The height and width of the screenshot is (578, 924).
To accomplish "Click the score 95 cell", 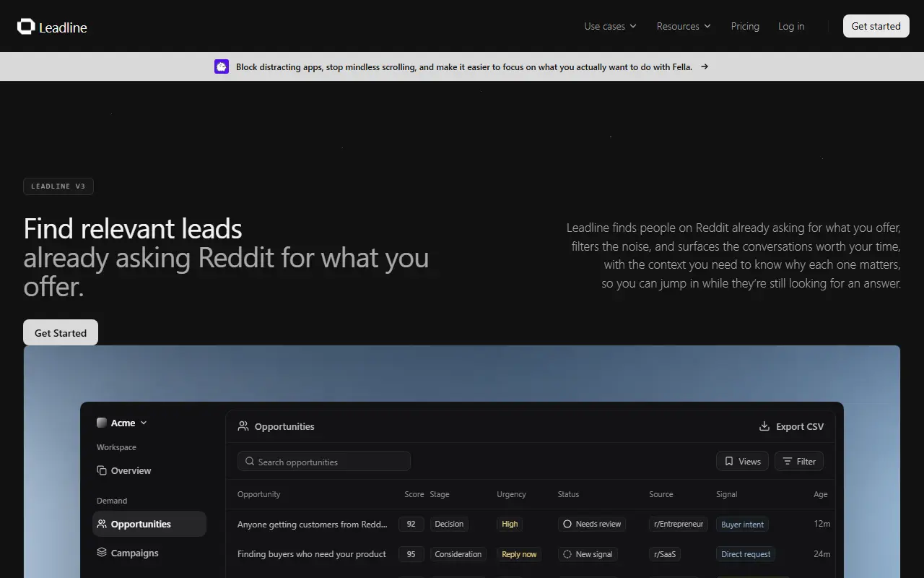I will [411, 554].
